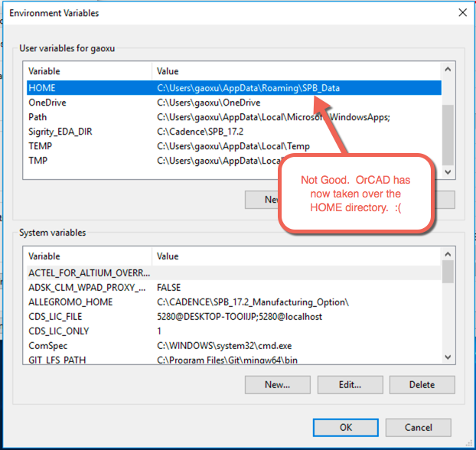Viewport: 476px width, 450px height.
Task: Click the SPB_17.2_Manufacturing_Option value
Action: click(x=253, y=302)
